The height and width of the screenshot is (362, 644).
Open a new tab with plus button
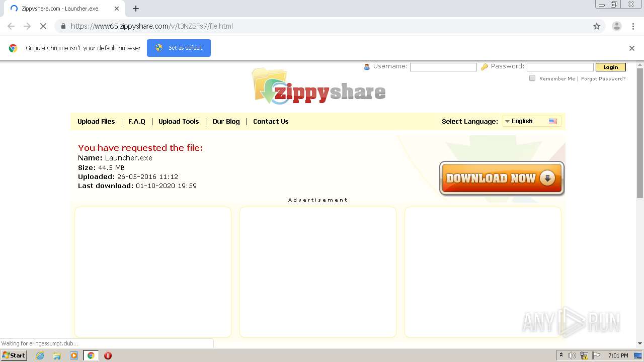[x=136, y=9]
